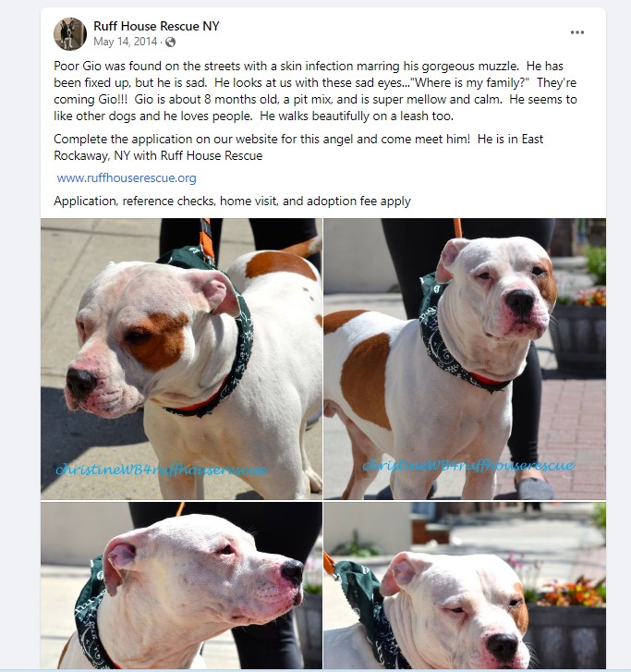The image size is (631, 672).
Task: Click Gio's pink ear in the bottom-left photo
Action: [120, 559]
